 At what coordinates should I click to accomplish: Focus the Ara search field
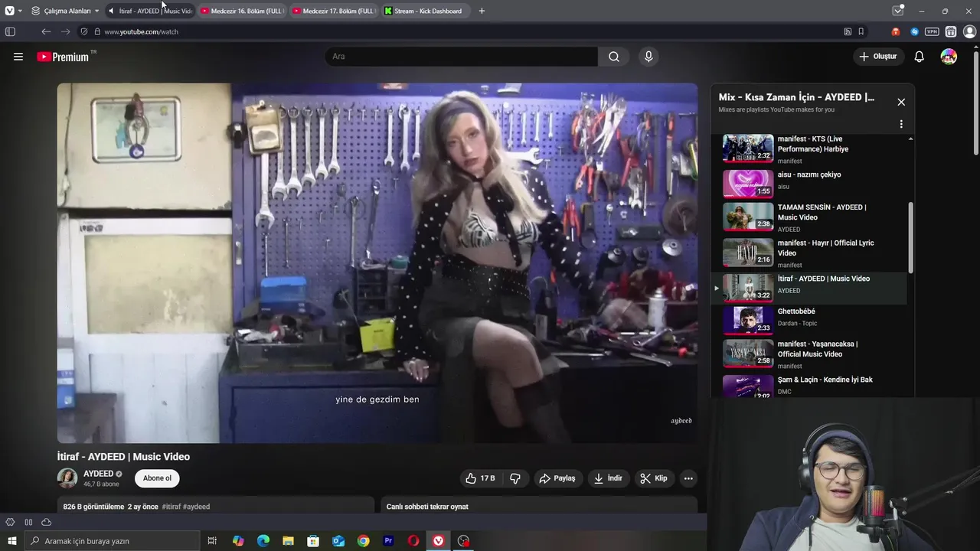tap(462, 57)
